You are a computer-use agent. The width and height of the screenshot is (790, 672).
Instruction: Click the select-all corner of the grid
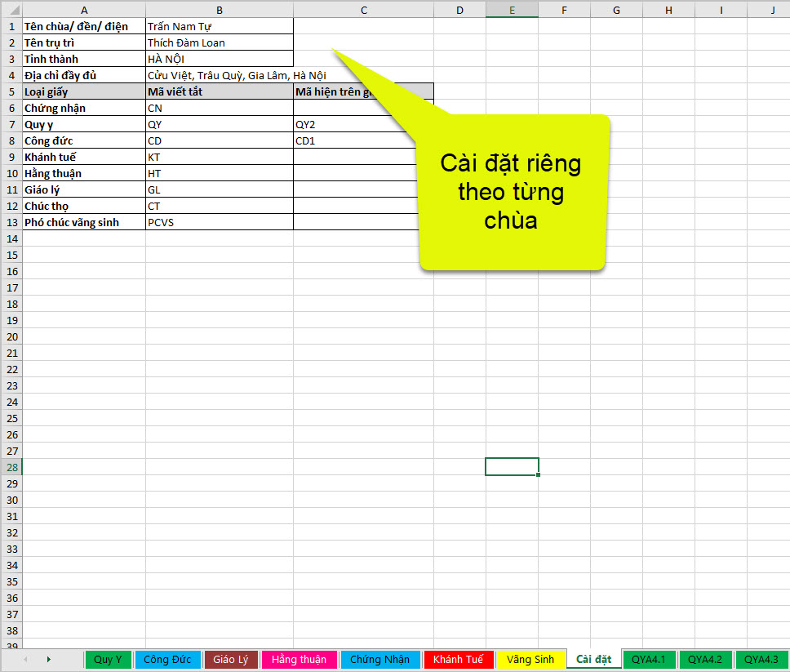[x=11, y=10]
